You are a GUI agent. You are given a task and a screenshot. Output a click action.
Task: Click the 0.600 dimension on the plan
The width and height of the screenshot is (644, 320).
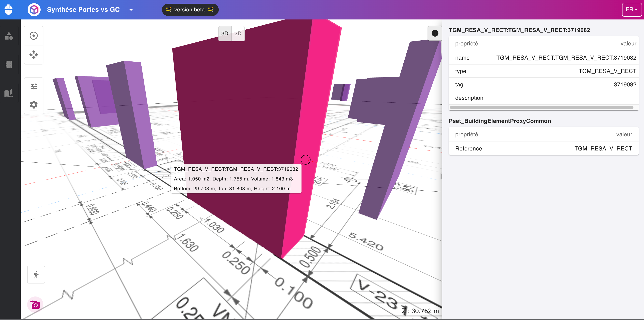tap(93, 209)
